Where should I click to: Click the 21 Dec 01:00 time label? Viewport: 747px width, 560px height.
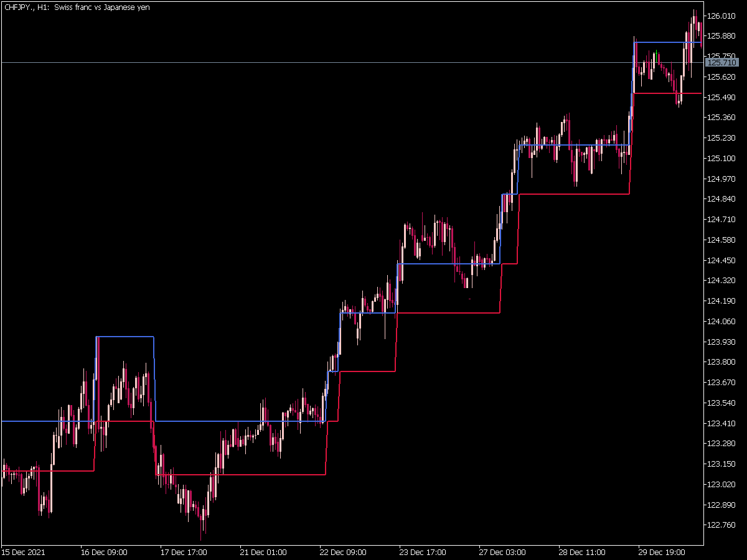tap(263, 552)
